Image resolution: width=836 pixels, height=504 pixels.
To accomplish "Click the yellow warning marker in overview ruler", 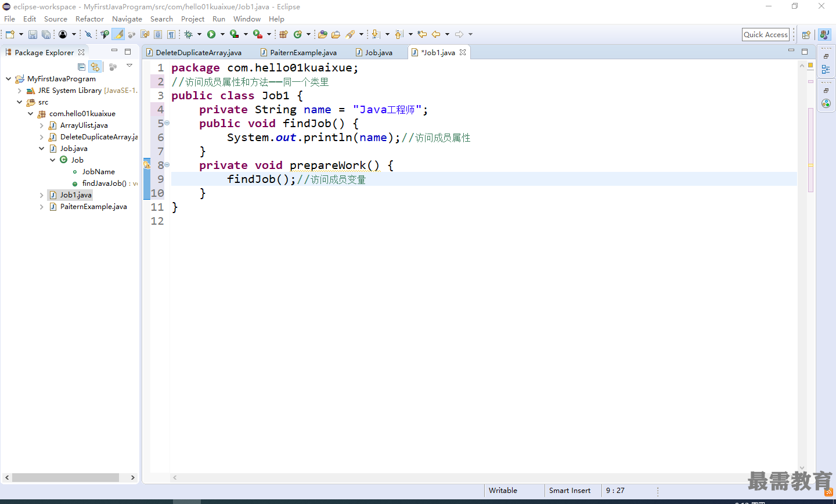I will click(810, 165).
